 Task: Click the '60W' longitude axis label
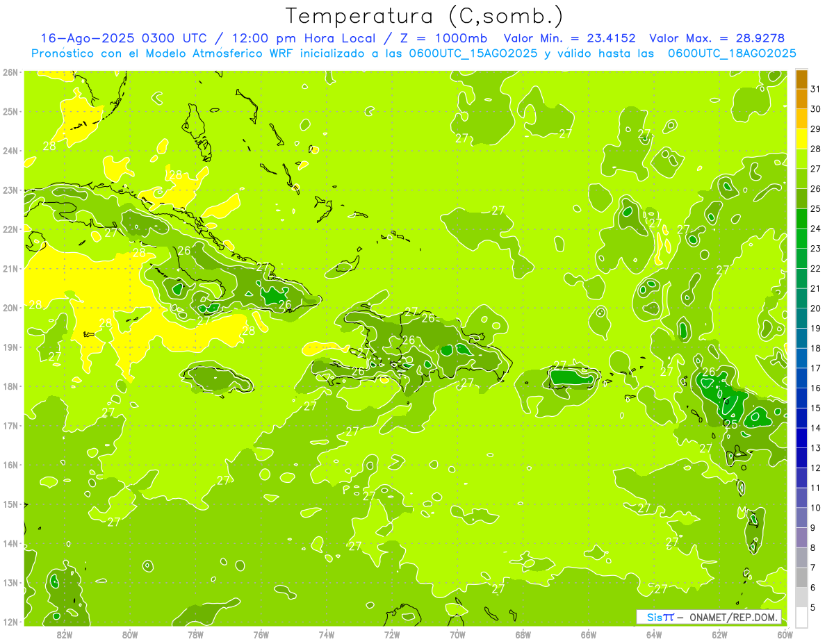click(785, 634)
